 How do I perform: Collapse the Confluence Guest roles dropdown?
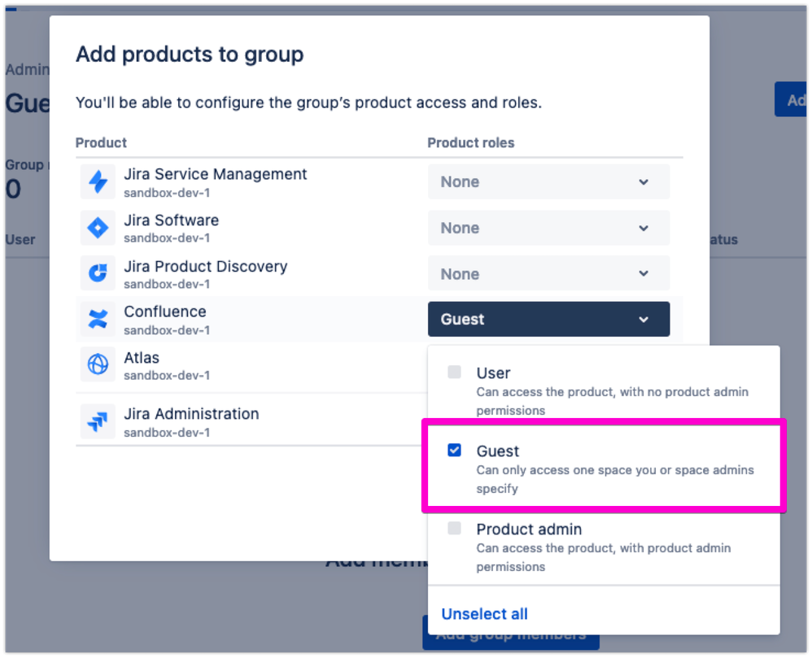click(x=548, y=319)
